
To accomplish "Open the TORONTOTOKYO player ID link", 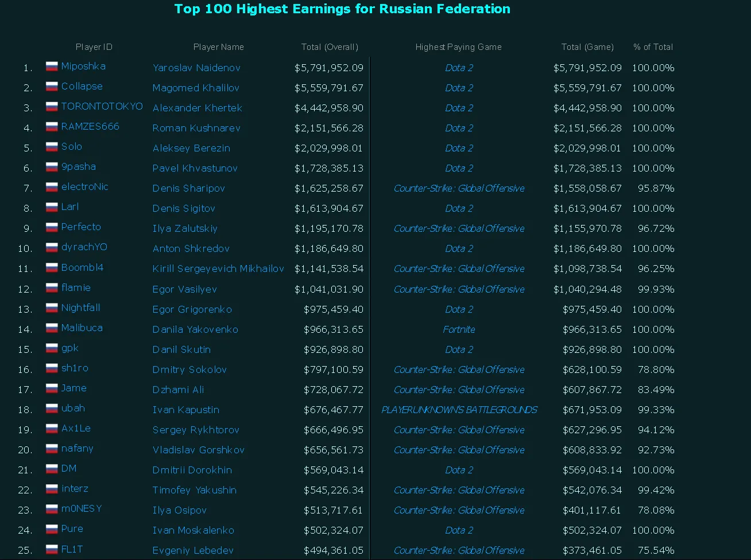I will pos(102,107).
